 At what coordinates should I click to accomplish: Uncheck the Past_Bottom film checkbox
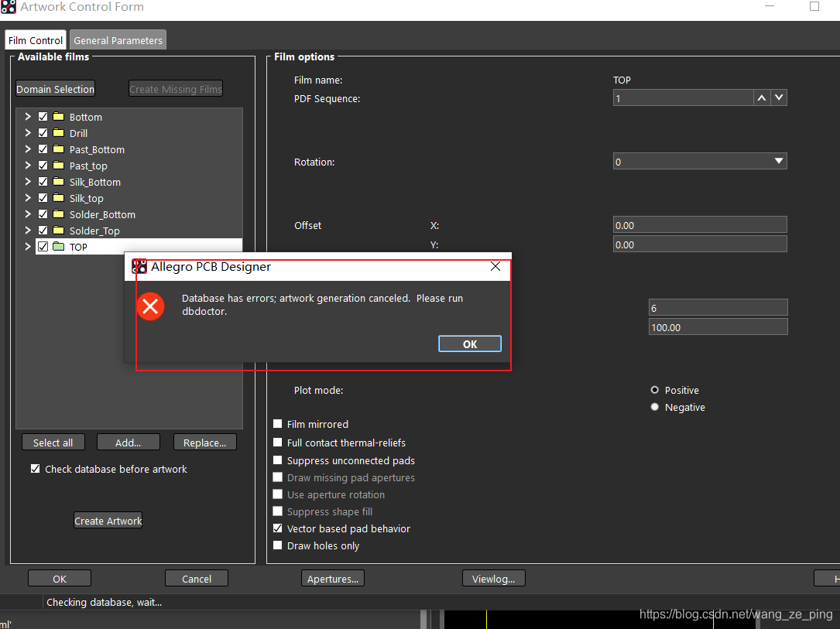tap(43, 149)
